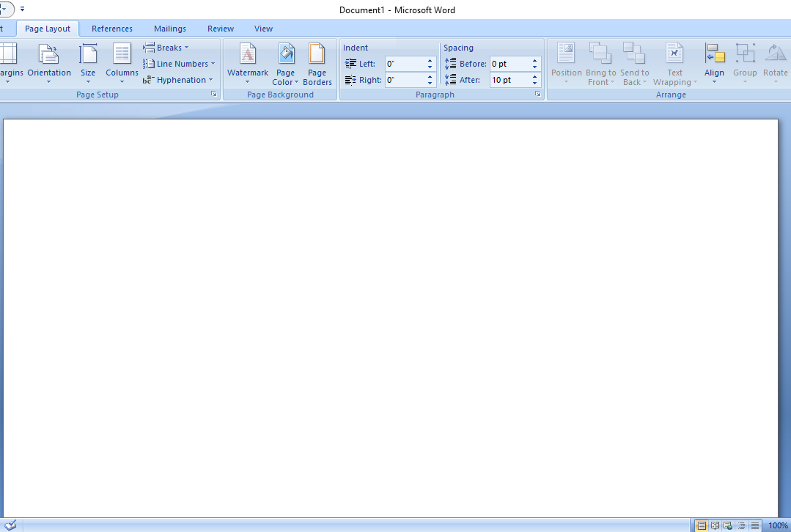Open the Line Numbers dropdown
791x532 pixels.
[x=179, y=64]
